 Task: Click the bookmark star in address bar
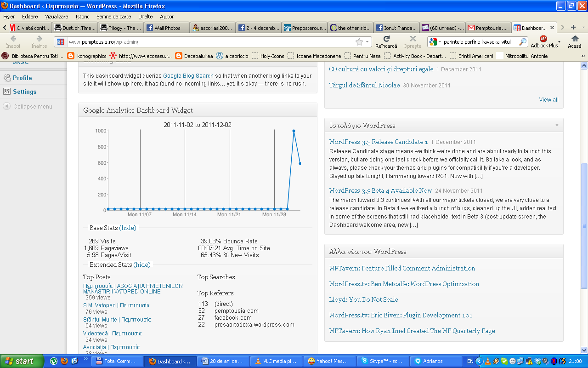pos(359,42)
